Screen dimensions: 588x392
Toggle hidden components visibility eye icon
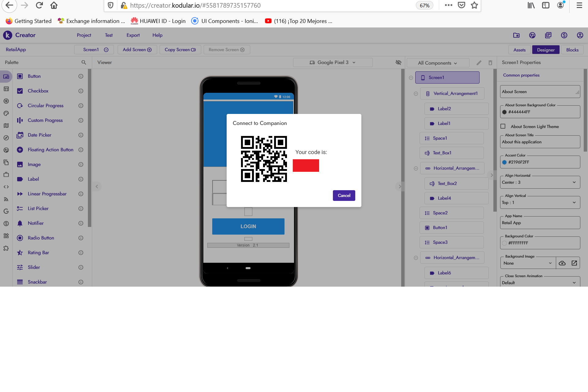[x=398, y=62]
